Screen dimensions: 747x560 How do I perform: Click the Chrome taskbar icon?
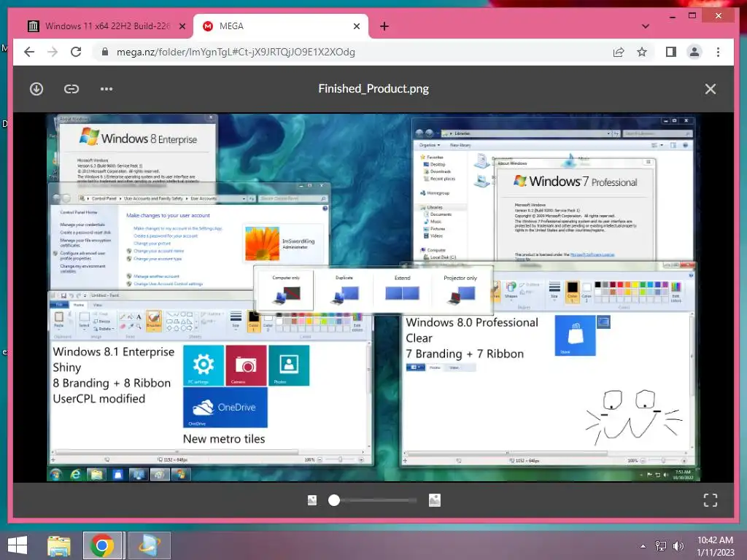(x=101, y=545)
